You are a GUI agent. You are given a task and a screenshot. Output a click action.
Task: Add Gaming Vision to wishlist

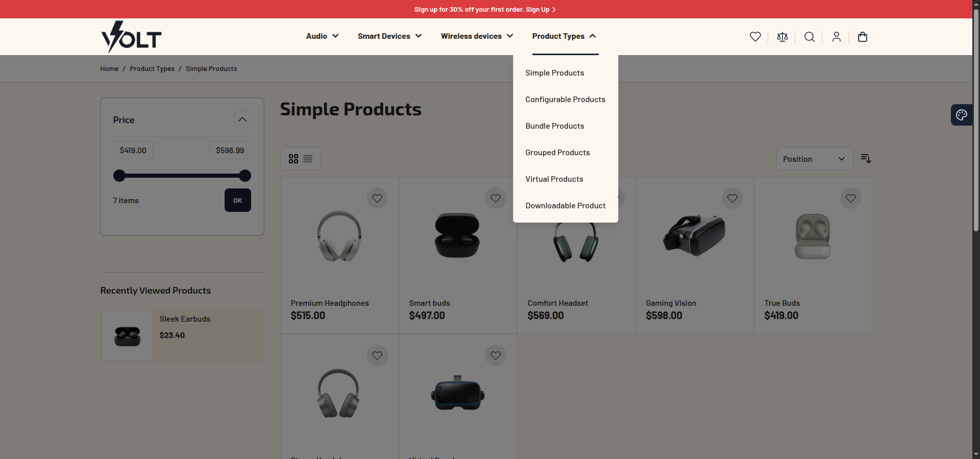click(x=732, y=198)
